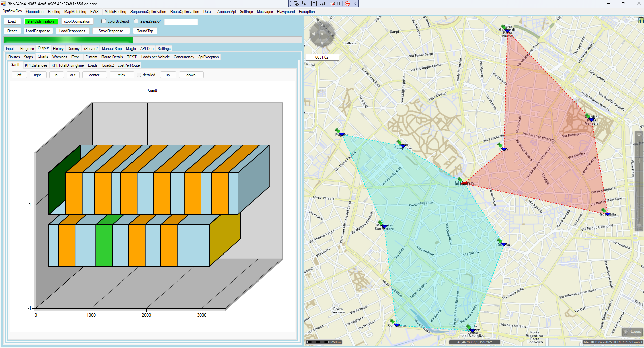The width and height of the screenshot is (644, 348).
Task: Open the SequenceOptimization menu
Action: tap(148, 12)
